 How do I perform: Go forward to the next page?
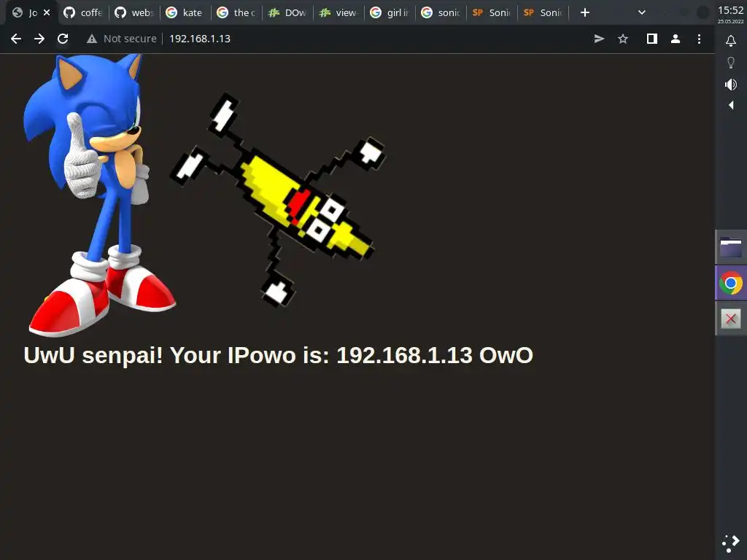(x=39, y=39)
